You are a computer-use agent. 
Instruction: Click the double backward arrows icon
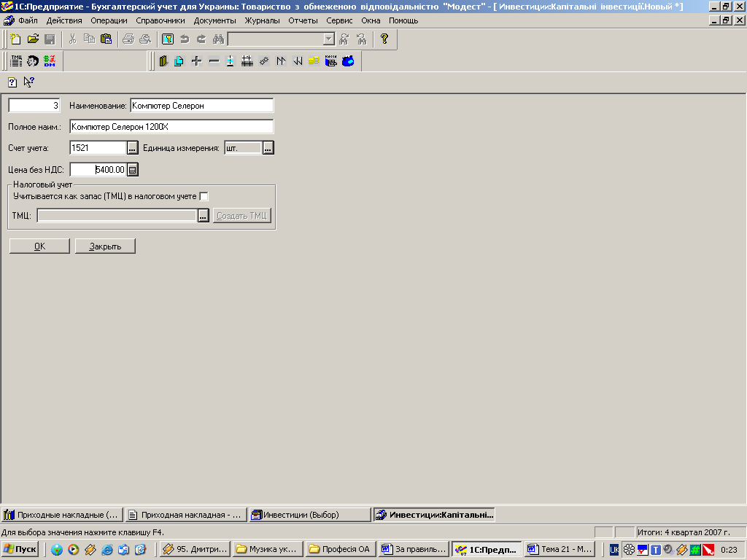point(298,61)
